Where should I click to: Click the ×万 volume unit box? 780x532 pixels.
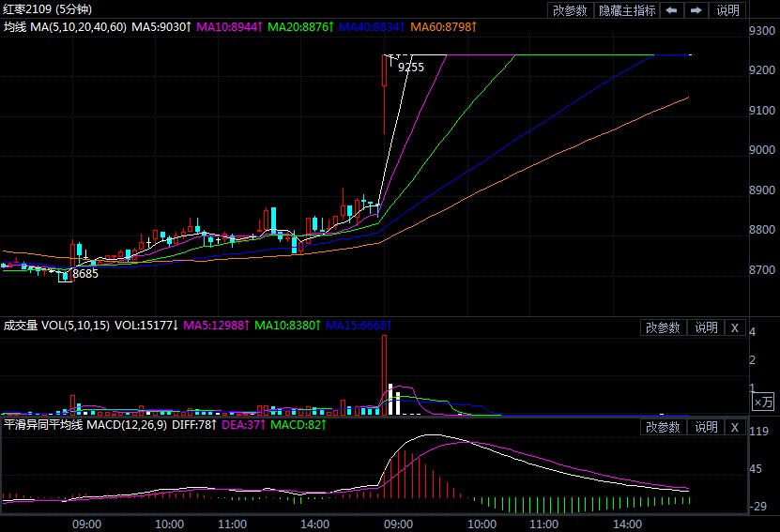pos(764,402)
